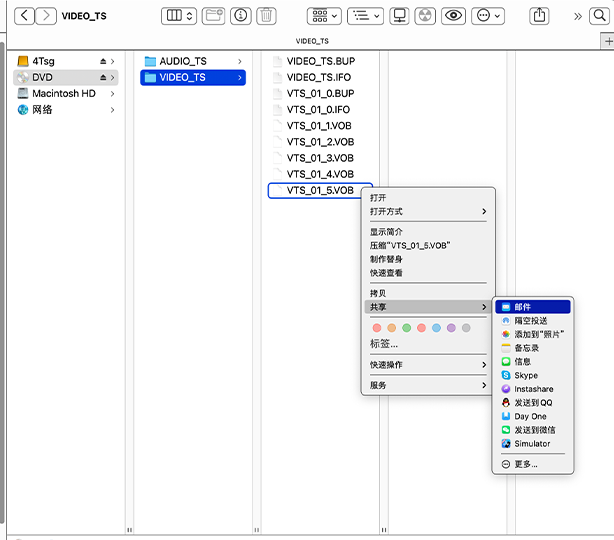Expand the AUDIO_TS folder chevron
Image resolution: width=614 pixels, height=540 pixels.
coord(240,61)
